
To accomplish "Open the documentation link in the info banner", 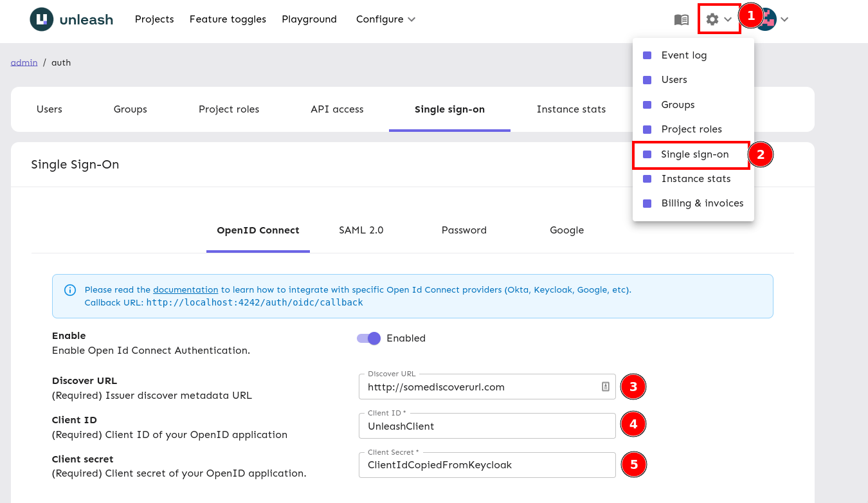I will tap(185, 289).
